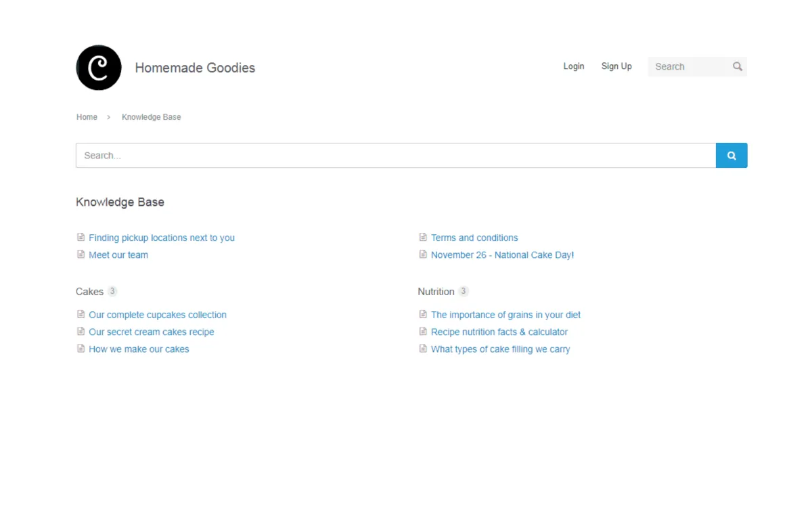The width and height of the screenshot is (812, 511).
Task: Navigate to Home in breadcrumb
Action: point(87,117)
